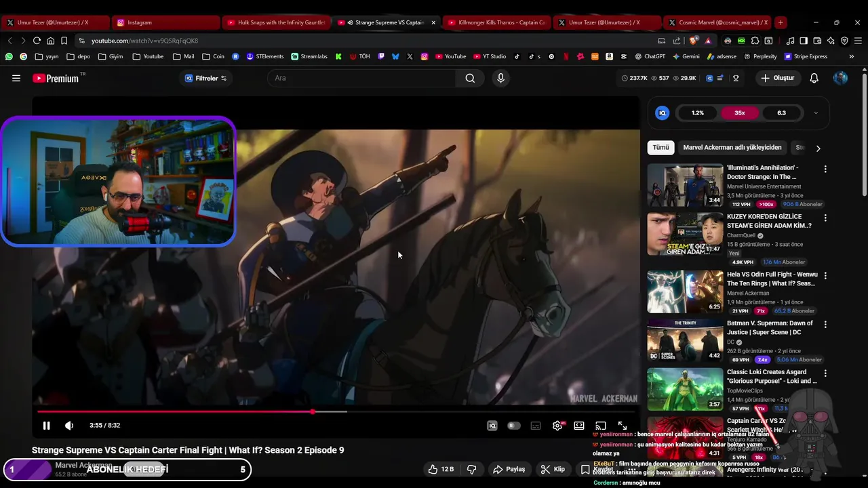Open the account avatar menu
This screenshot has height=488, width=868.
point(840,78)
